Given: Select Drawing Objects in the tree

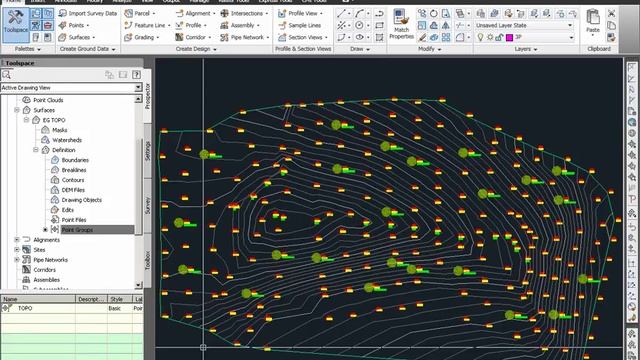Looking at the screenshot, I should [x=82, y=200].
